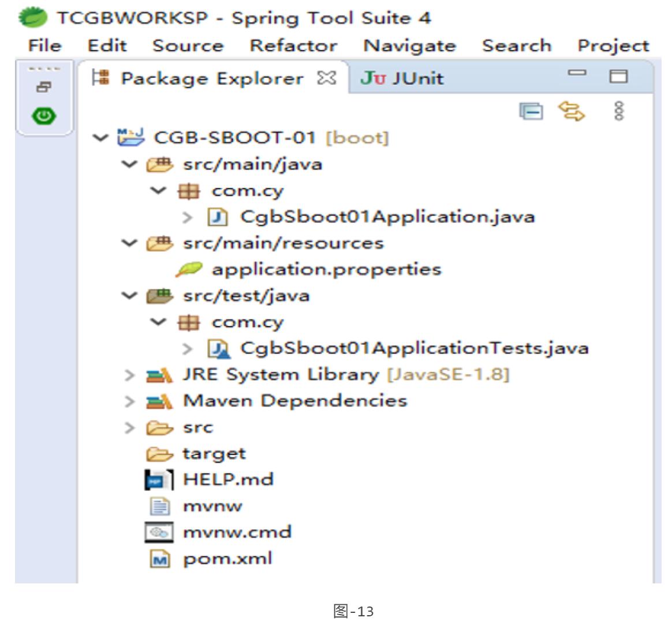Viewport: 672px width, 625px height.
Task: Click the src/main/resources folder icon
Action: click(x=160, y=243)
